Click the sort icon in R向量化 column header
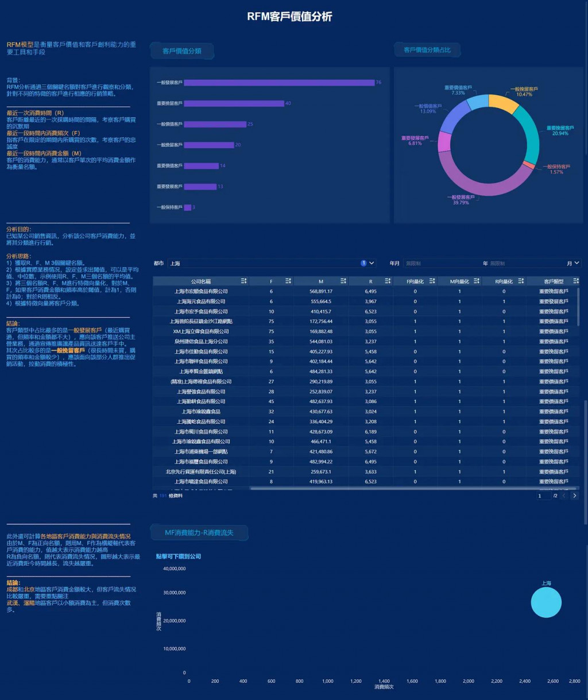Viewport: 588px width, 700px height. 521,281
